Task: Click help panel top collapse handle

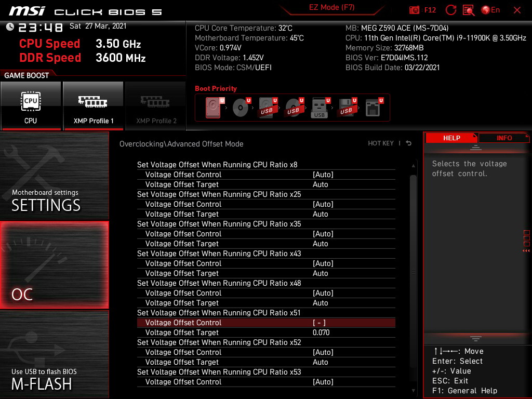Action: tap(476, 148)
